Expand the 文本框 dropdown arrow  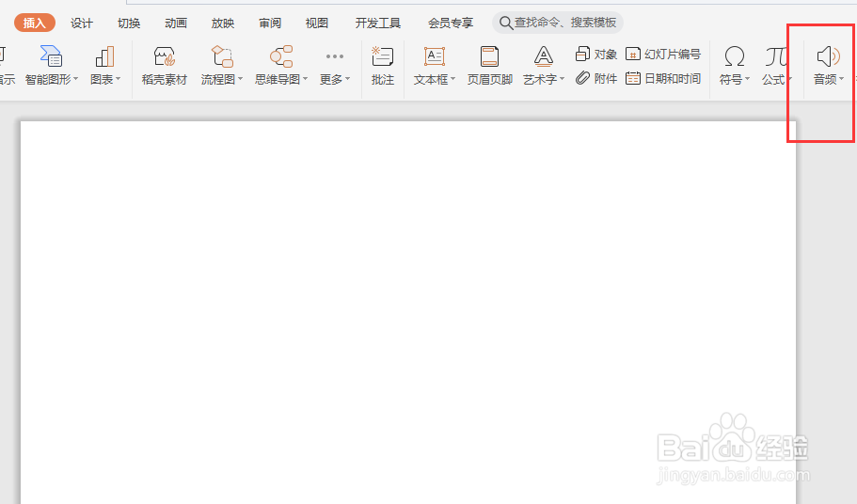(453, 79)
